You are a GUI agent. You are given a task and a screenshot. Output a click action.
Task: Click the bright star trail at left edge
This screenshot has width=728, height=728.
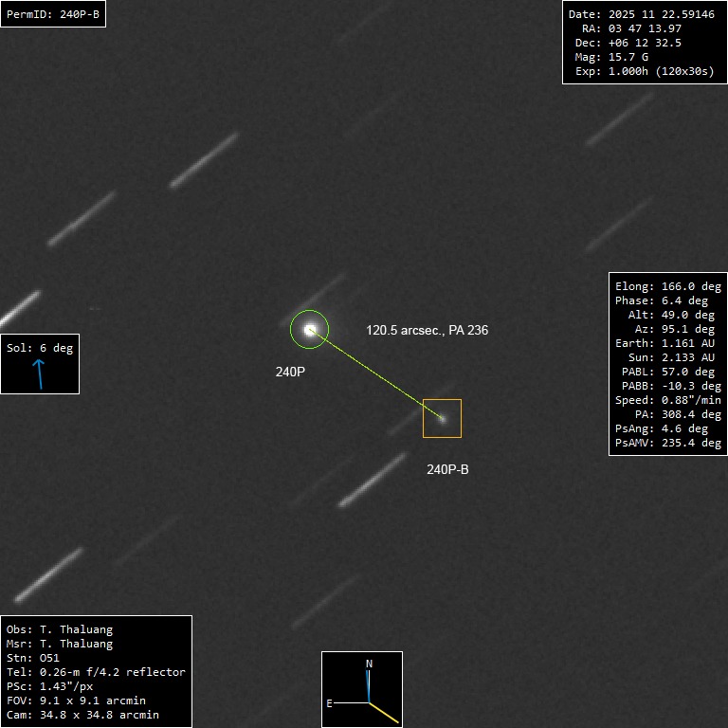pos(19,308)
